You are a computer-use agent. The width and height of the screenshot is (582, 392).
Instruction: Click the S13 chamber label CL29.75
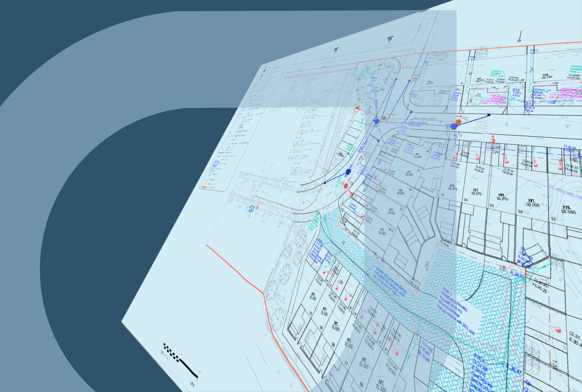click(530, 108)
